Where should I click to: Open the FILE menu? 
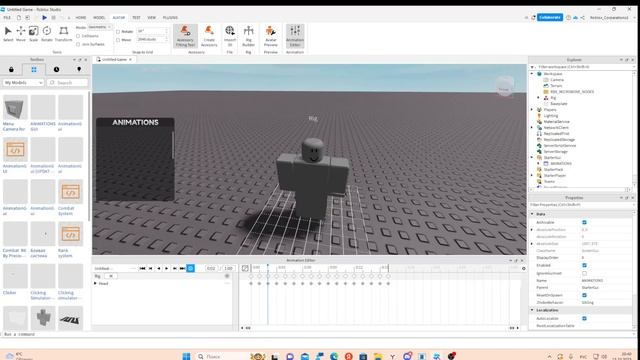pos(7,18)
